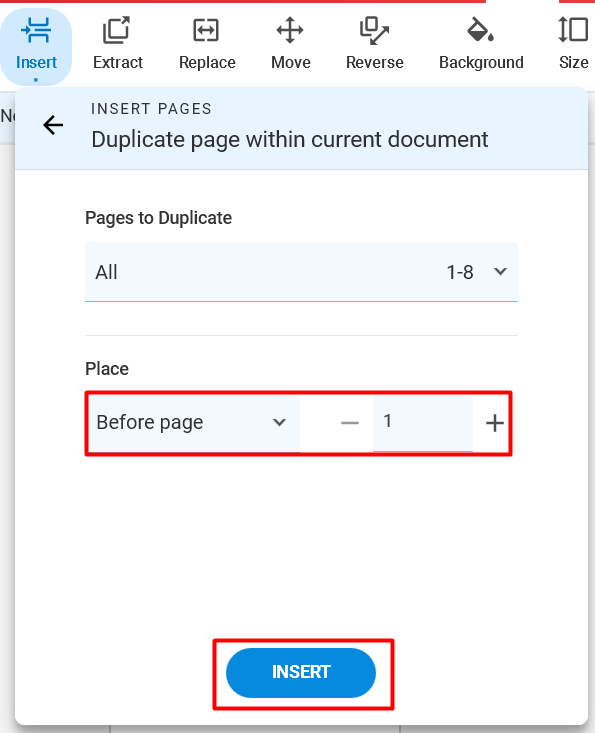
Task: Open the Before page placement dropdown
Action: pyautogui.click(x=193, y=423)
